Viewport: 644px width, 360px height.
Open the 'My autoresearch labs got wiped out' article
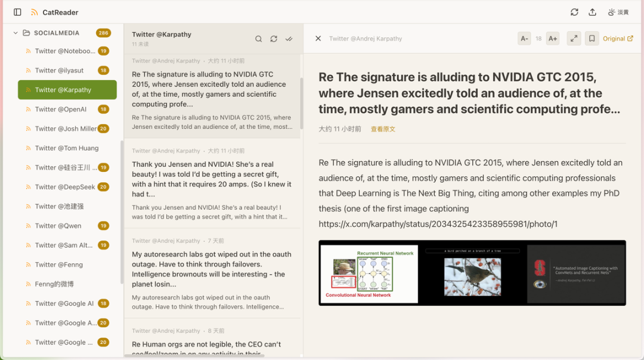[x=212, y=273]
